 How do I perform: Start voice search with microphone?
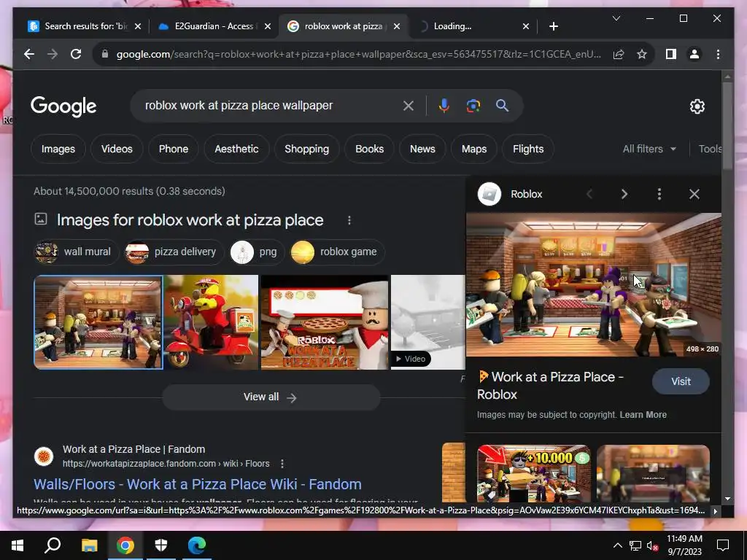pyautogui.click(x=444, y=106)
